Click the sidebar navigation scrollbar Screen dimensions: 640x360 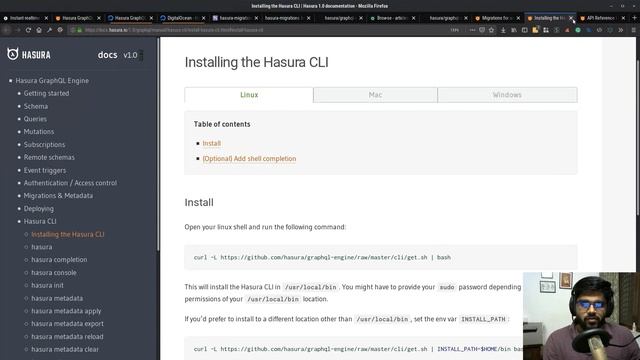coord(158,143)
